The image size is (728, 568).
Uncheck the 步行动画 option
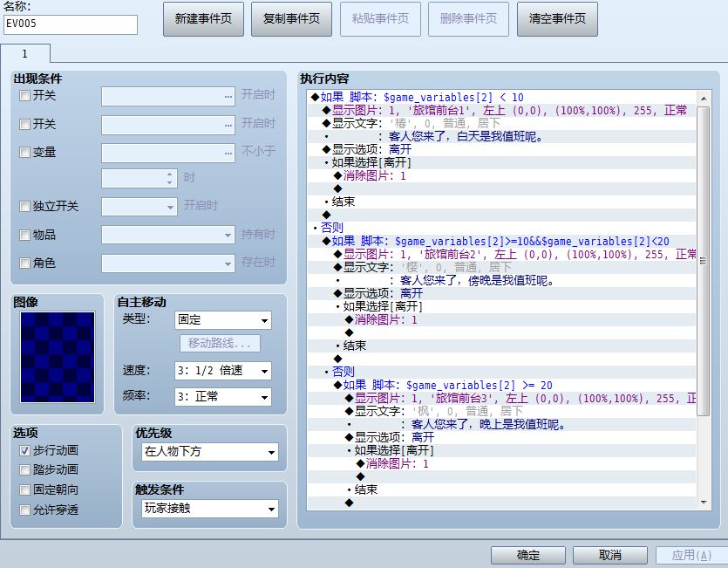(x=24, y=450)
